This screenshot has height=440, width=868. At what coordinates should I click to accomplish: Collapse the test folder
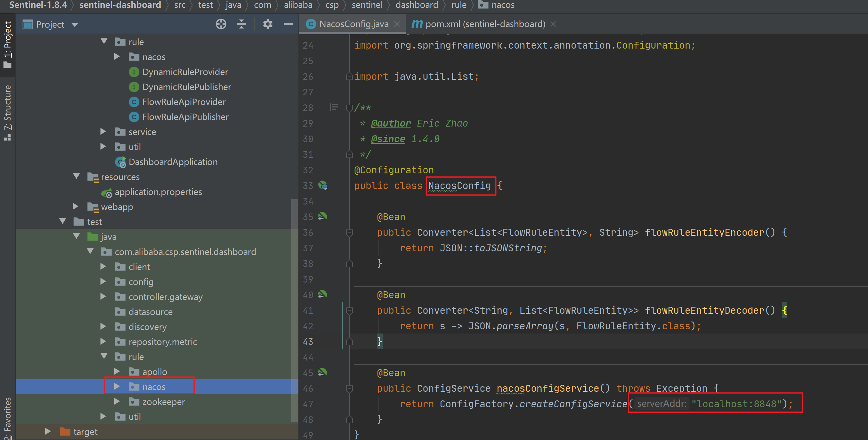[63, 221]
